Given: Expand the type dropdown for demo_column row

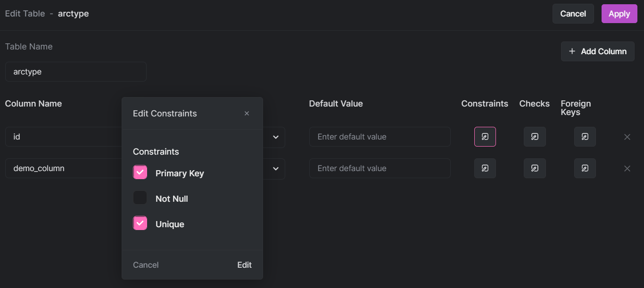Looking at the screenshot, I should [276, 168].
